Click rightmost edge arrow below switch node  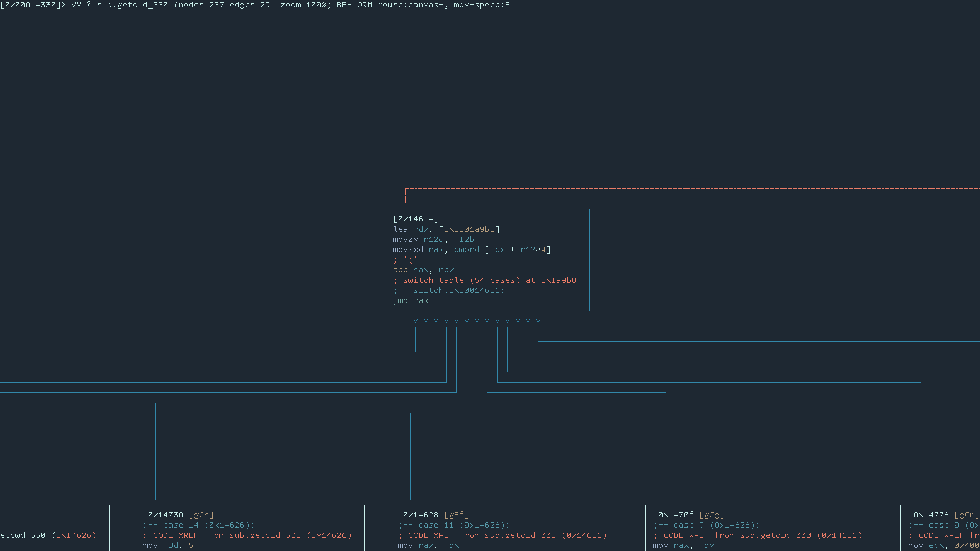[x=538, y=321]
